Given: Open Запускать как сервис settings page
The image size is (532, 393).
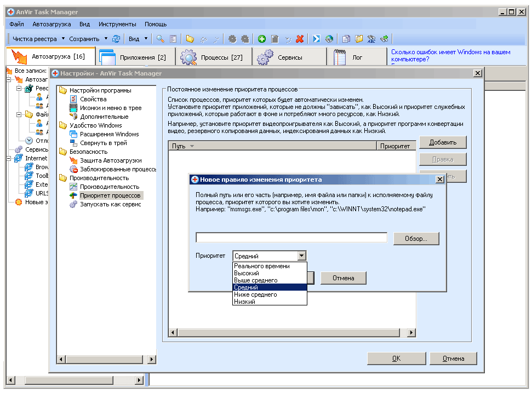Looking at the screenshot, I should (x=110, y=204).
